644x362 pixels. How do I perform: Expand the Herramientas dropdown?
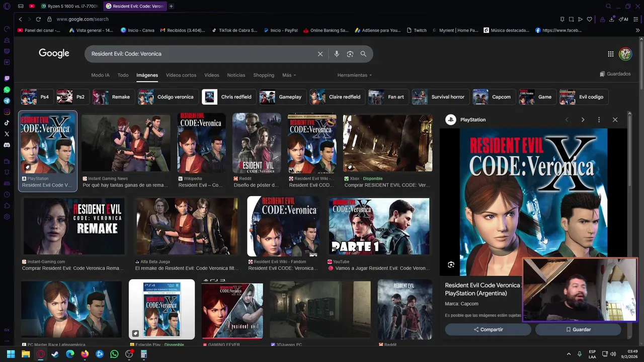[x=355, y=75]
